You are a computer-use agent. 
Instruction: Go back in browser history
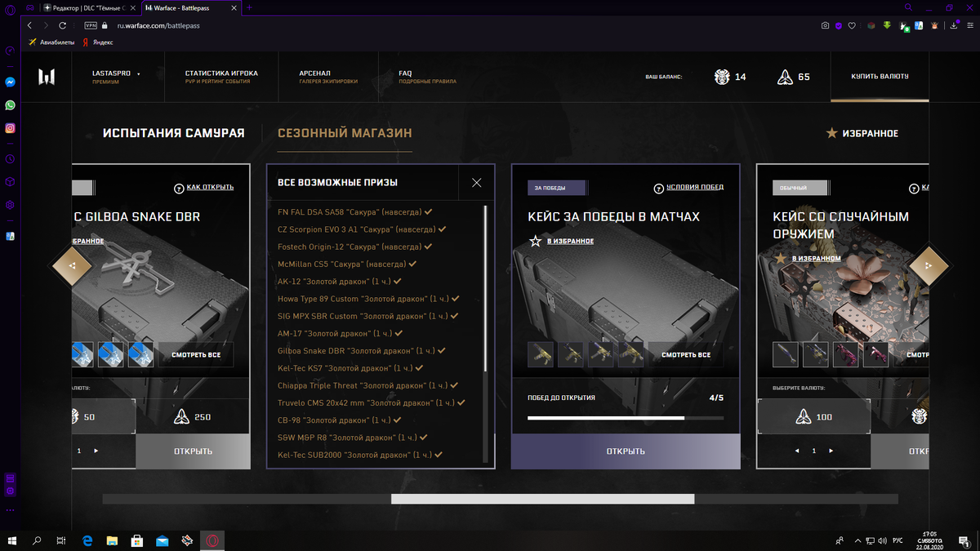(29, 25)
